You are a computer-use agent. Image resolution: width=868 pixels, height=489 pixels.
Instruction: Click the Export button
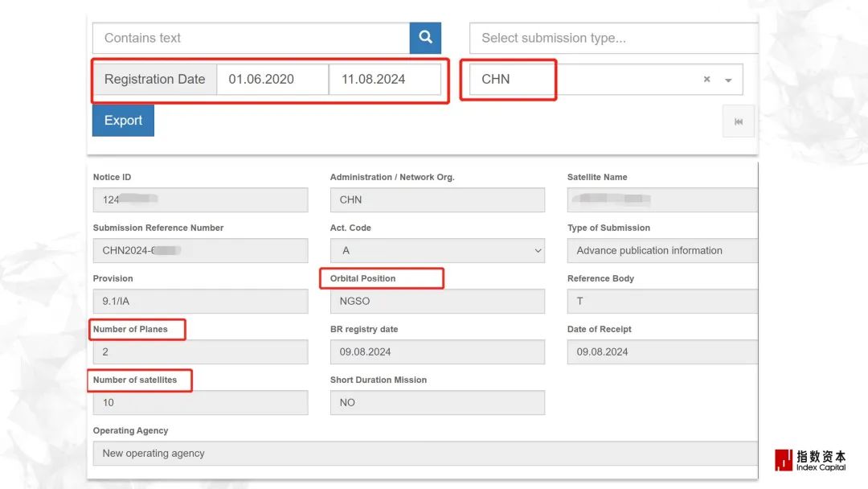click(123, 120)
